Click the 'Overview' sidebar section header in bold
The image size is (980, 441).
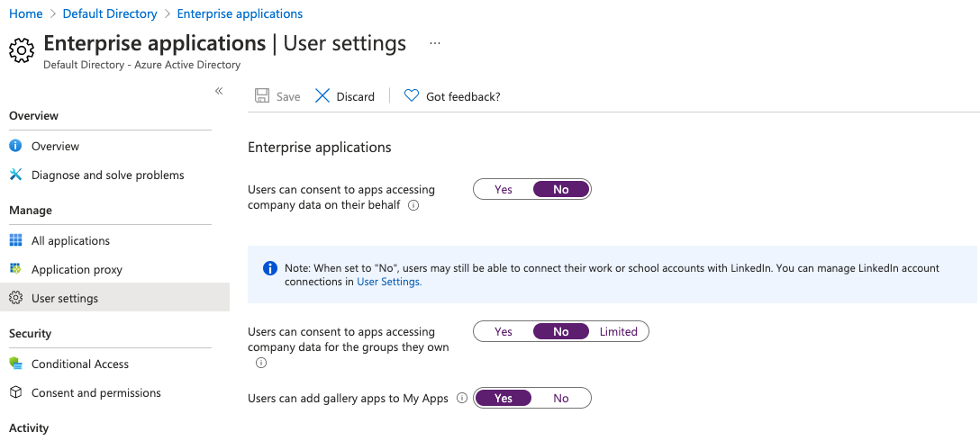coord(33,115)
